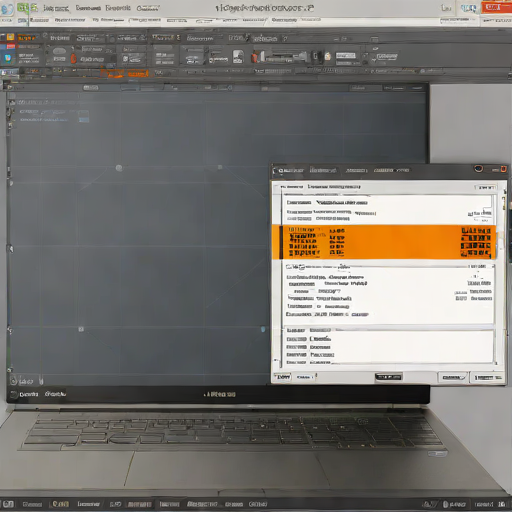Click the circular icon at the viewport's bottom-left corner
The image size is (512, 512).
click(13, 380)
